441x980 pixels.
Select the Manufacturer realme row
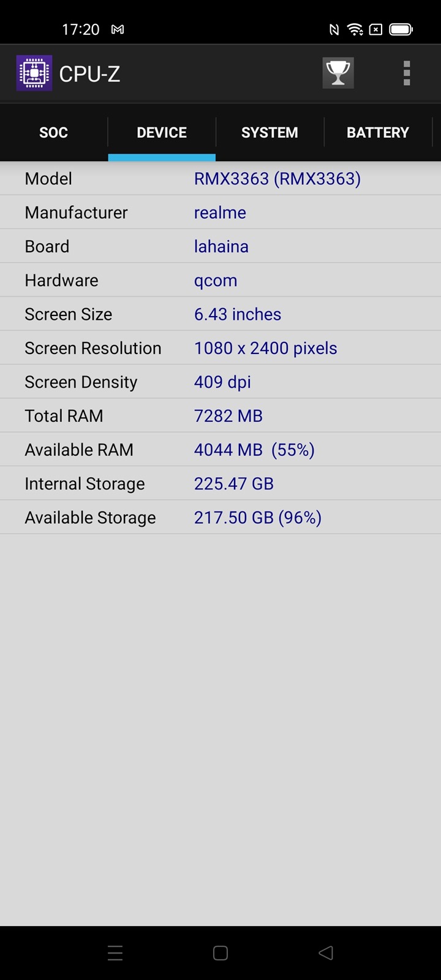221,213
